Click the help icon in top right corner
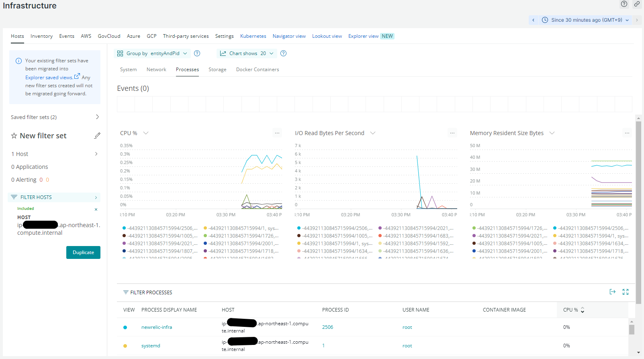 (x=624, y=4)
